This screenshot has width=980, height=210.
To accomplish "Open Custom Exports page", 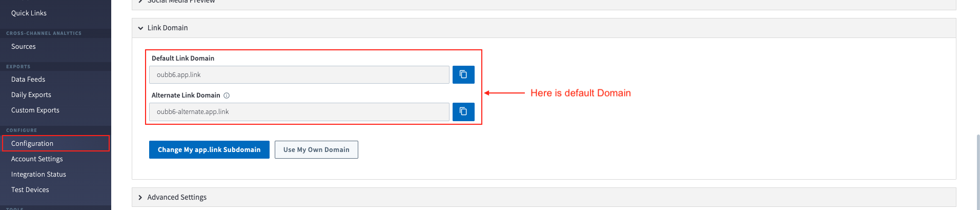I will click(35, 110).
